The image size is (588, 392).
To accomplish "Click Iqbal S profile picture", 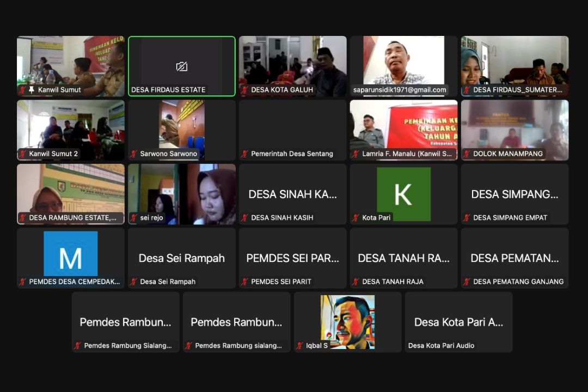I will [347, 322].
